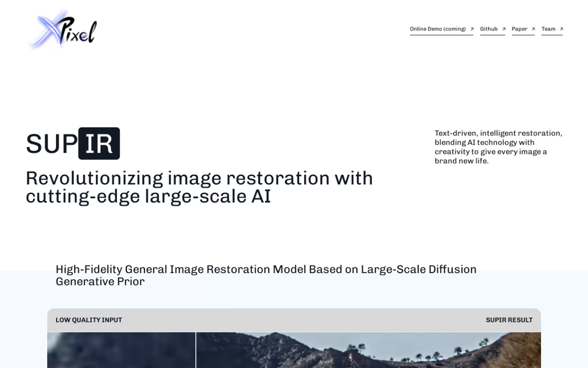588x368 pixels.
Task: Click the dark IR badge in SUPIR title
Action: tap(99, 144)
